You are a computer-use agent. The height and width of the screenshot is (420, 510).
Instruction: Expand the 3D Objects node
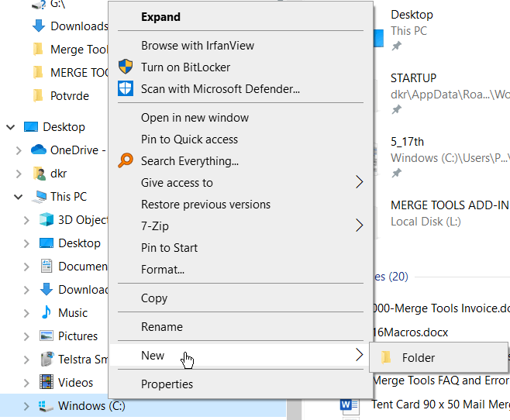tap(26, 220)
